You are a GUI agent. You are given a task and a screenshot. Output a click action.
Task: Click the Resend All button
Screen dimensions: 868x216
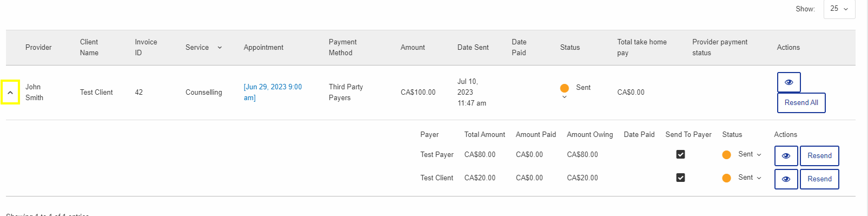coord(801,103)
